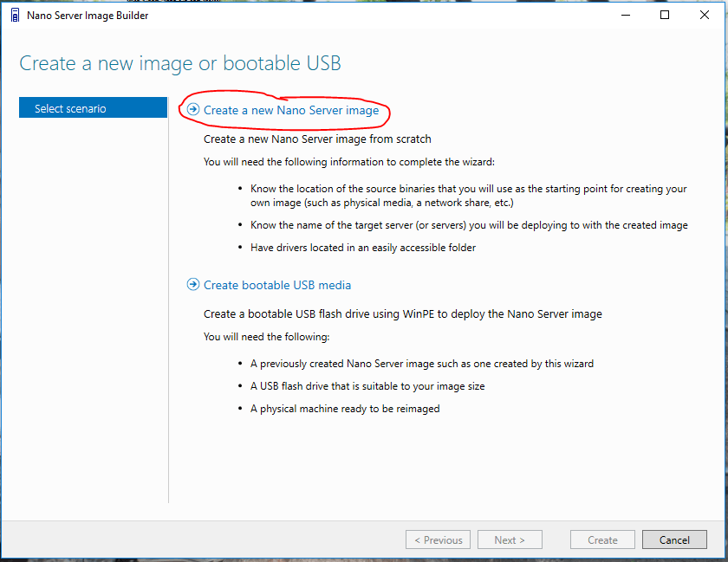Minimize the Nano Server Image Builder window
This screenshot has width=728, height=562.
pyautogui.click(x=626, y=16)
